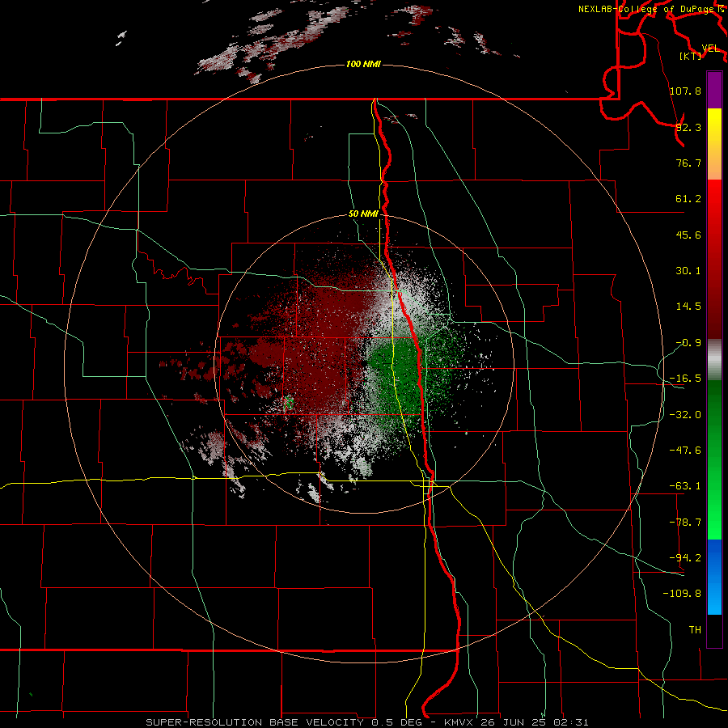
Task: Click the VEL legend title
Action: (x=710, y=49)
